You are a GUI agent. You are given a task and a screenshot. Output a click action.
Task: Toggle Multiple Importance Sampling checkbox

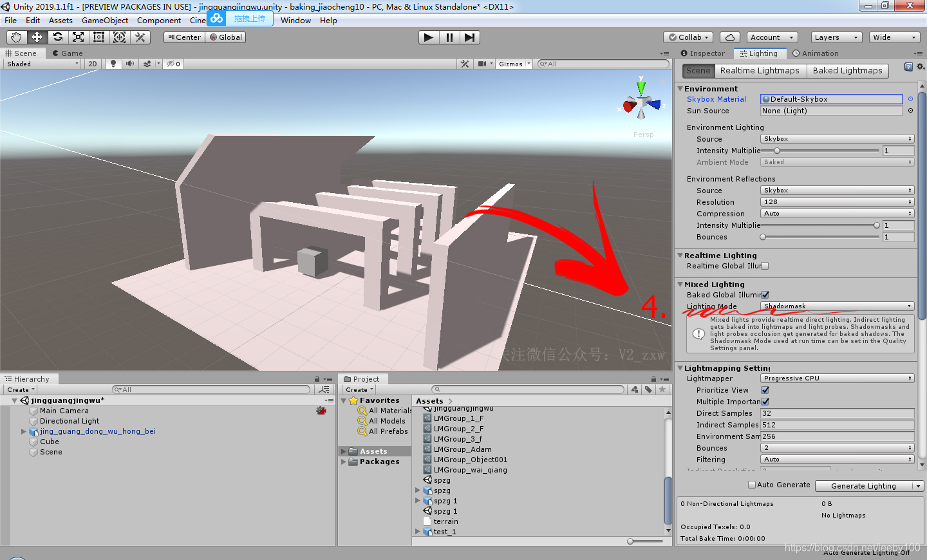[x=765, y=402]
